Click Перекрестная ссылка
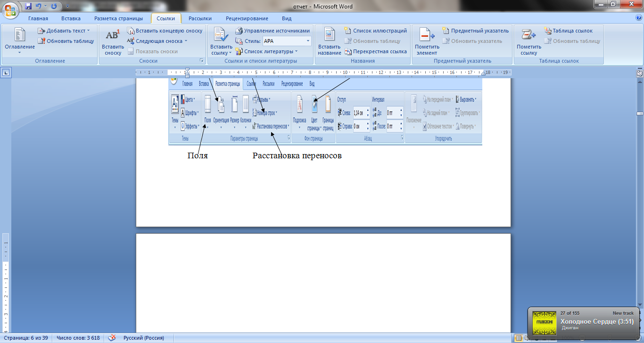The height and width of the screenshot is (343, 644). [x=375, y=51]
